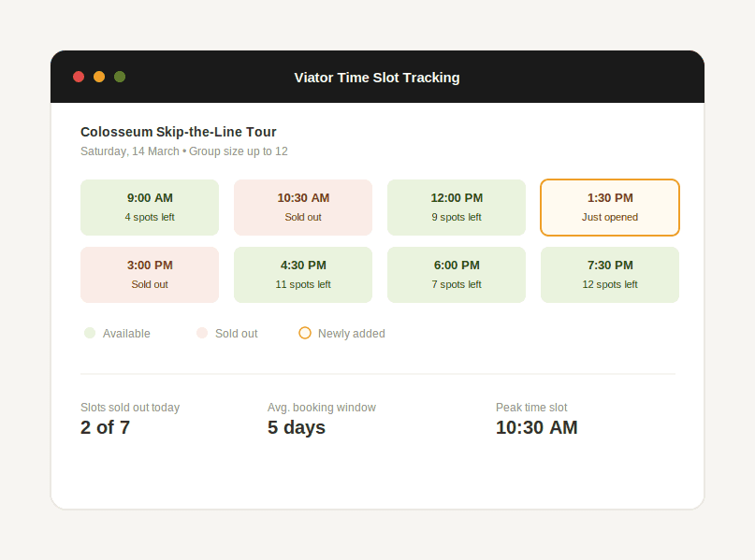Select the 3:00 PM sold out slot
Screen dimensions: 755x560
click(150, 275)
